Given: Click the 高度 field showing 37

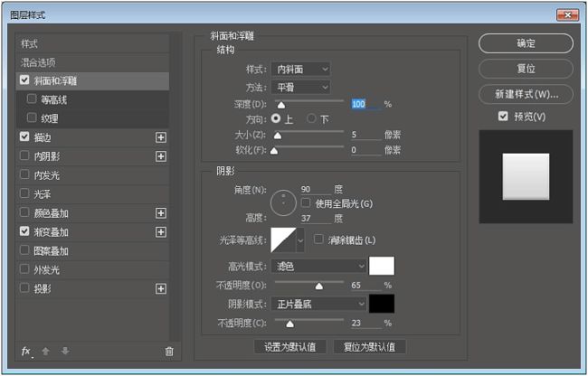Looking at the screenshot, I should pyautogui.click(x=316, y=219).
